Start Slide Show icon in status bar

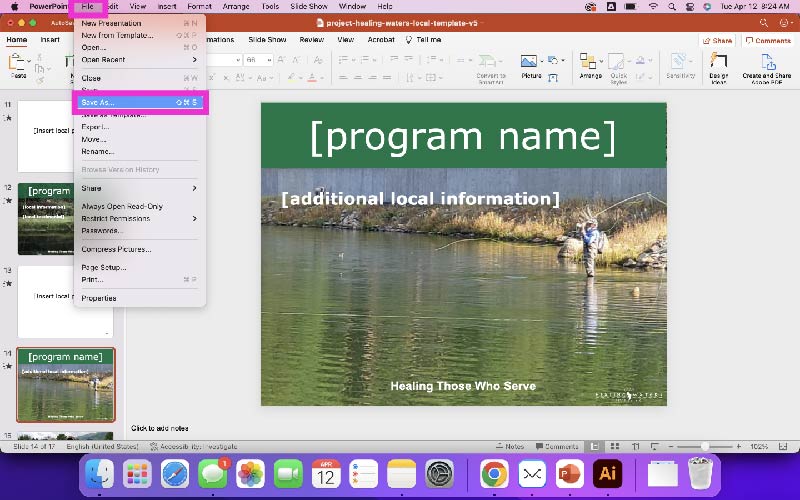coord(655,446)
